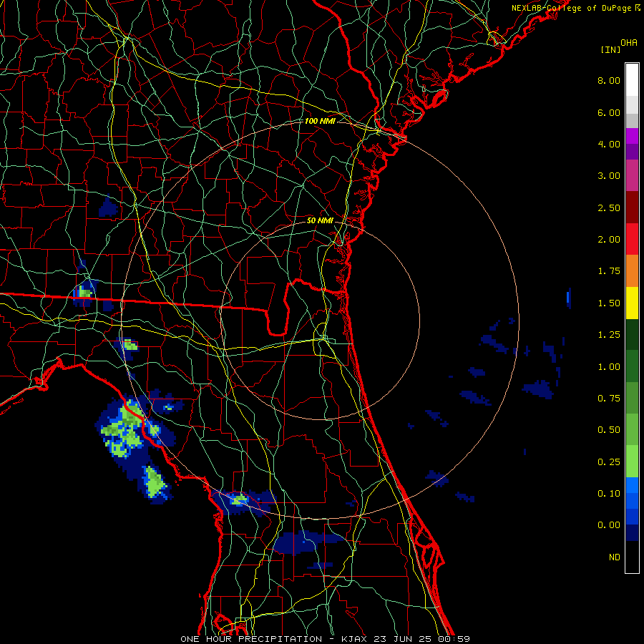This screenshot has width=644, height=644.
Task: Click the "8.00" scale label
Action: point(609,80)
